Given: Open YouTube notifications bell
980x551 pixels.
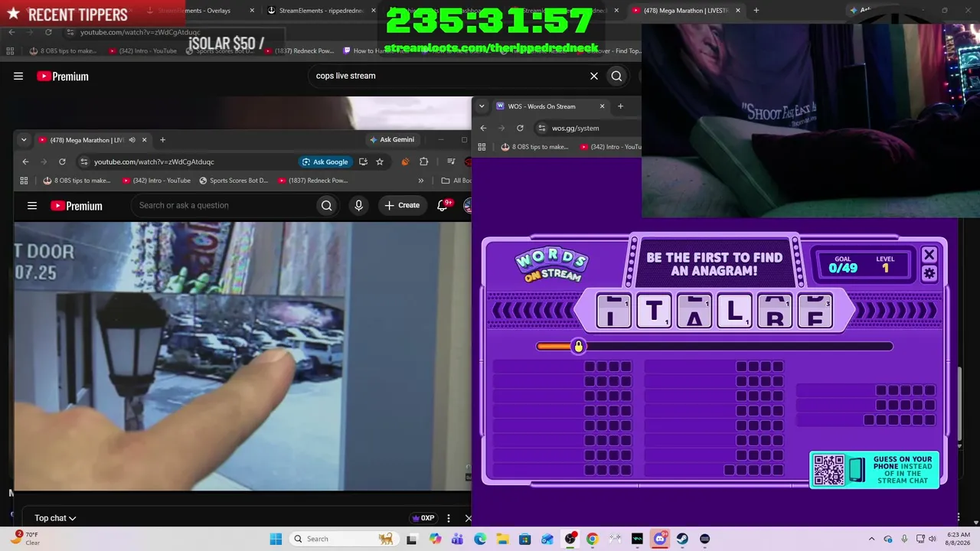Looking at the screenshot, I should [443, 205].
